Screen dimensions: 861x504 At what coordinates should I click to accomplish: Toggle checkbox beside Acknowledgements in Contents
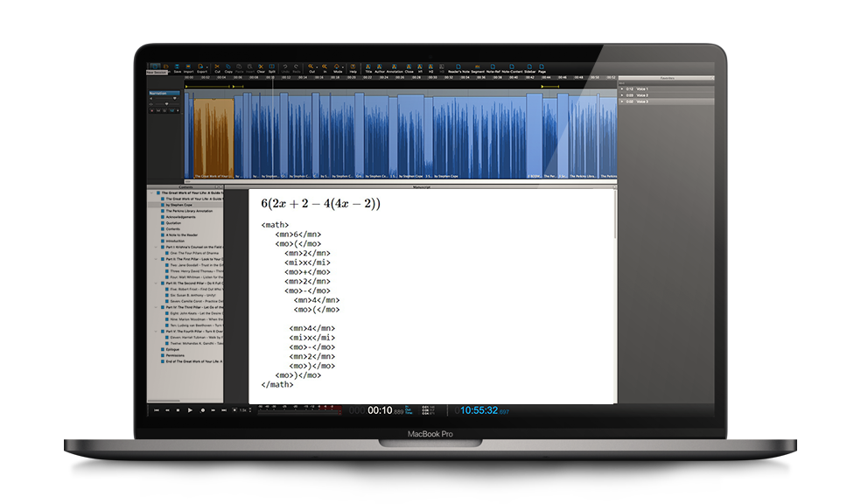pos(163,217)
